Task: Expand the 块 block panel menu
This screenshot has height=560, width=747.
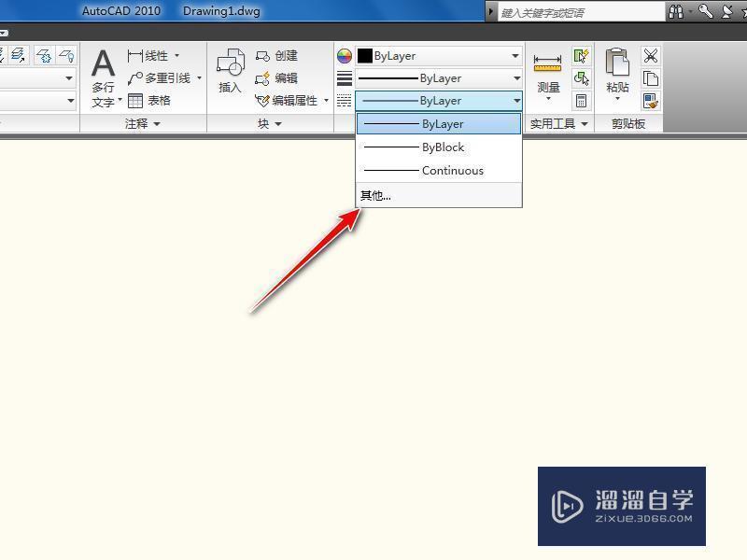Action: 276,122
